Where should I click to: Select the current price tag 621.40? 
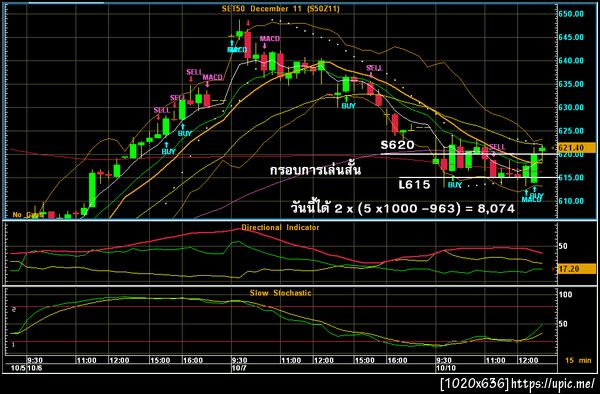(576, 148)
